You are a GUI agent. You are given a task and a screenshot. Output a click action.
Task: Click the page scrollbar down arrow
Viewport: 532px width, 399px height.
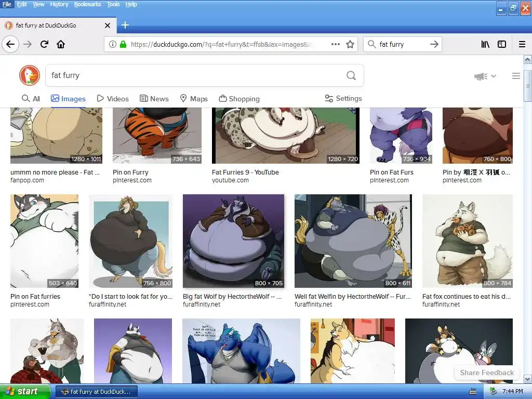click(x=528, y=379)
